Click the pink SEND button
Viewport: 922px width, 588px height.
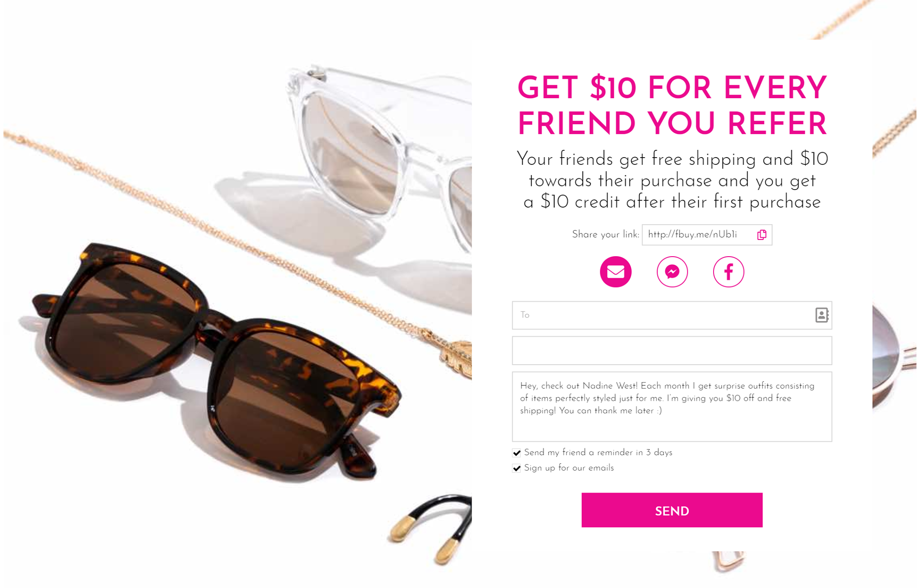[x=672, y=510]
